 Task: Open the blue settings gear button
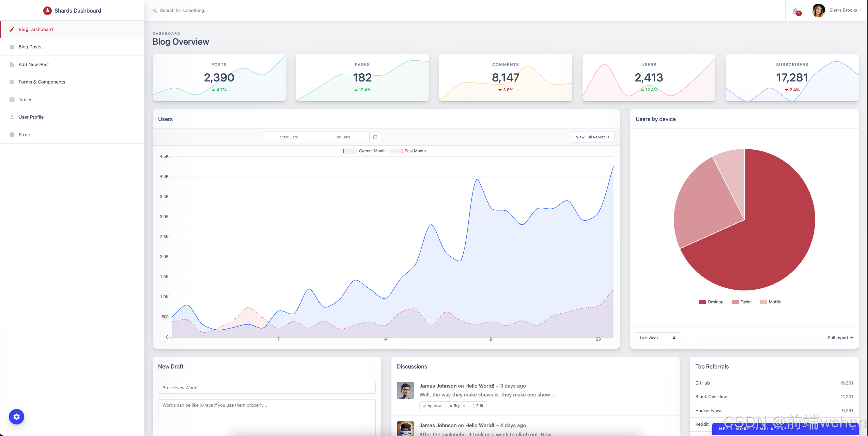pos(16,417)
